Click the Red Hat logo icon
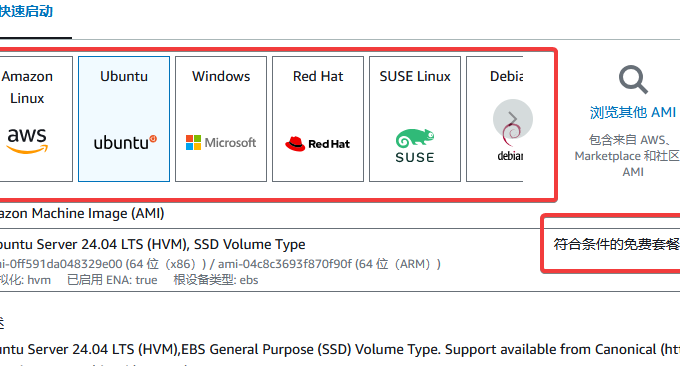Image resolution: width=680 pixels, height=366 pixels. pyautogui.click(x=317, y=144)
